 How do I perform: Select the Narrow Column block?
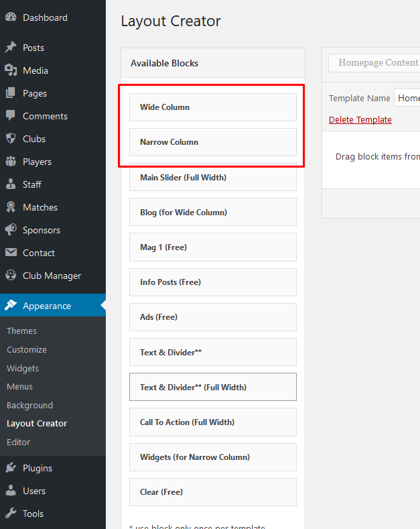pyautogui.click(x=213, y=142)
